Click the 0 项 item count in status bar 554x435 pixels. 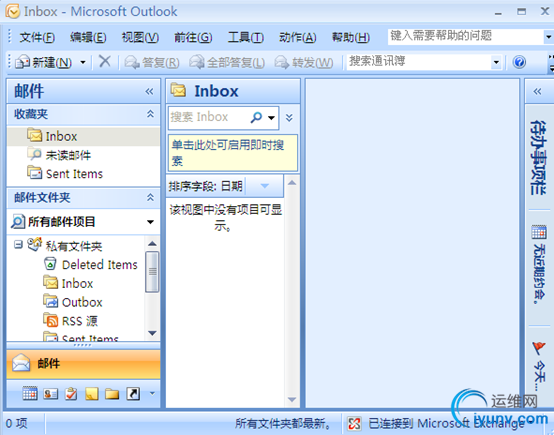click(x=16, y=423)
